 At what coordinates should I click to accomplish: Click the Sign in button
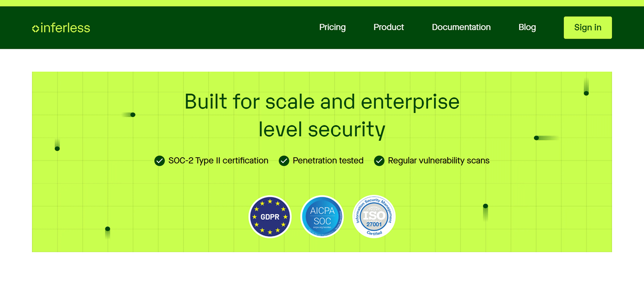click(588, 28)
